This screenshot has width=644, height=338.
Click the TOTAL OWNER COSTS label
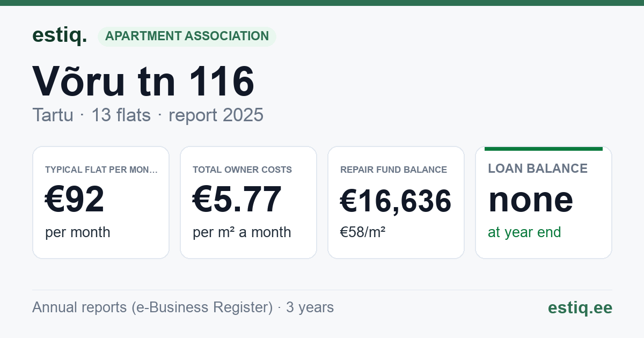(x=243, y=170)
